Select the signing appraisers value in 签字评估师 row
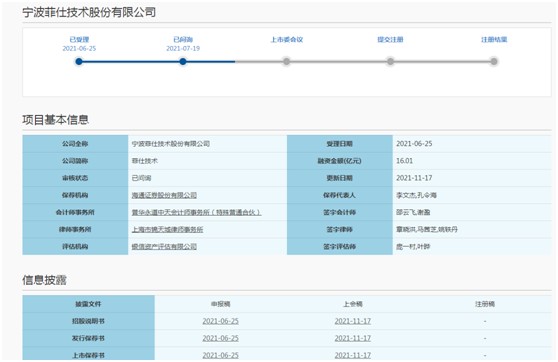558x362 pixels. pos(413,246)
